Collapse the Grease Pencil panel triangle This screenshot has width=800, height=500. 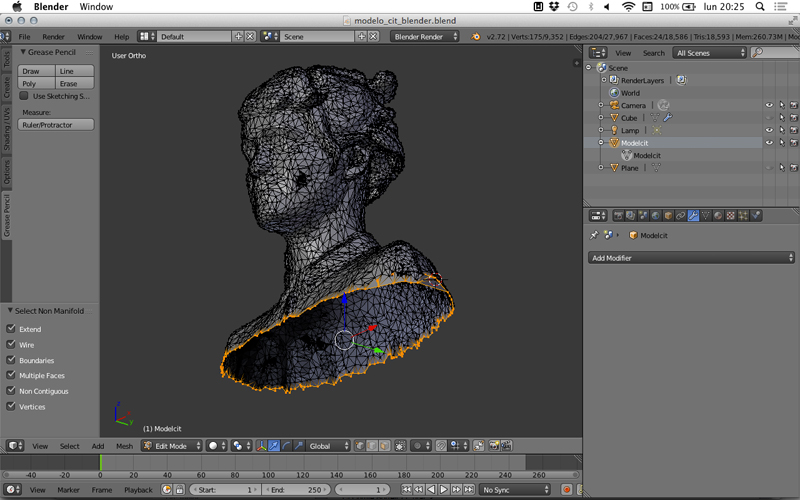(x=22, y=52)
